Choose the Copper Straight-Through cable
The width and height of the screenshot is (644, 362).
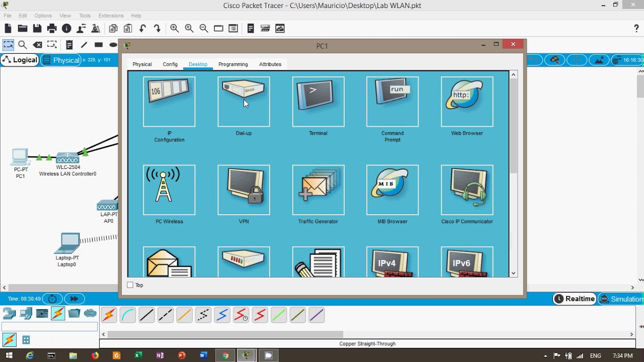pos(146,315)
